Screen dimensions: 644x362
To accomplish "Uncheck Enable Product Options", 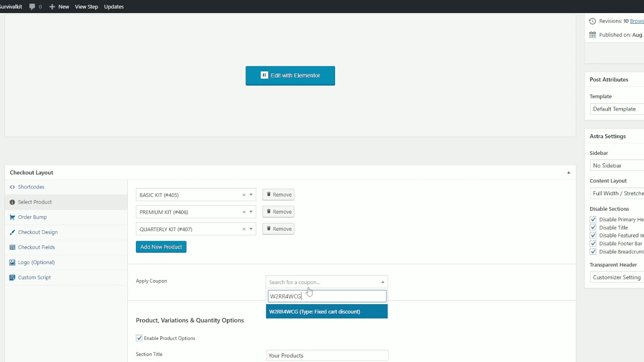I will click(139, 338).
